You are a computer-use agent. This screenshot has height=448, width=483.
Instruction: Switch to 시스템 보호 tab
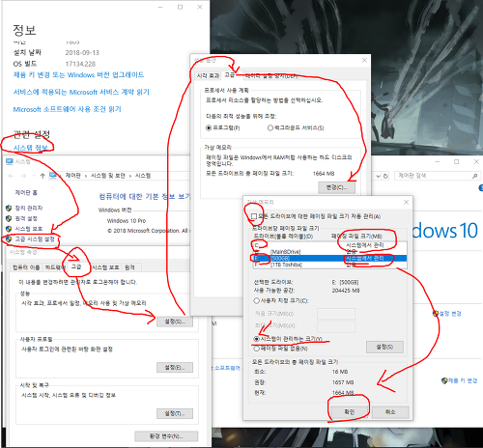click(x=105, y=267)
